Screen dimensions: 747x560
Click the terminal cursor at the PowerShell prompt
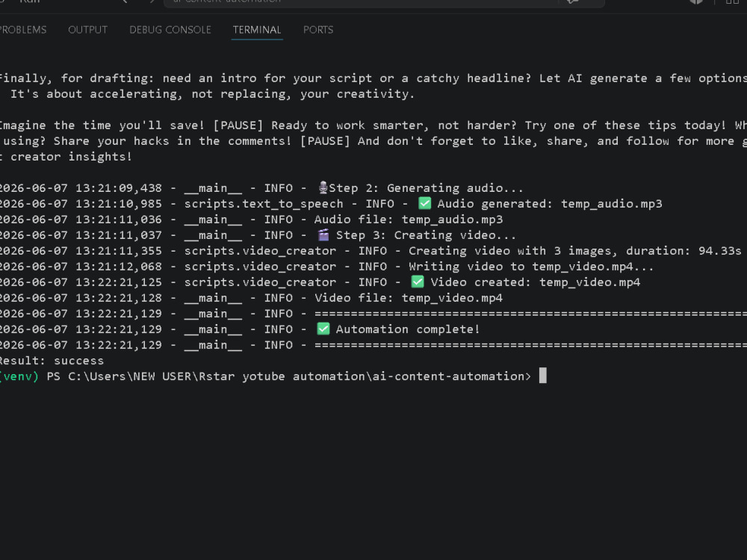(x=542, y=376)
